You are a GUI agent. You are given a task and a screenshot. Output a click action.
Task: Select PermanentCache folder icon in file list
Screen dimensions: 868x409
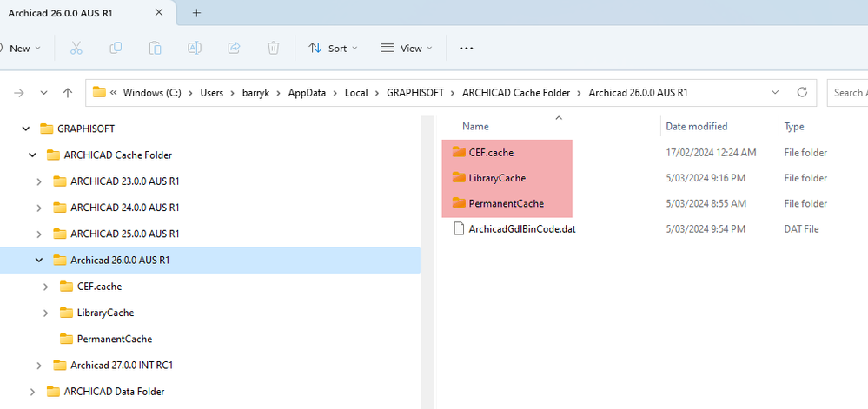(x=459, y=203)
